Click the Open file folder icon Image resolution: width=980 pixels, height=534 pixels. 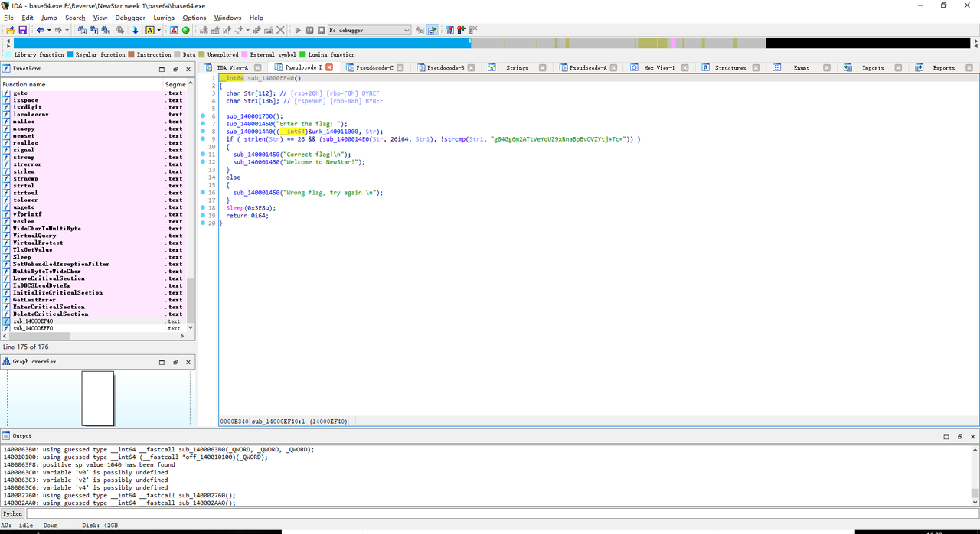click(10, 30)
